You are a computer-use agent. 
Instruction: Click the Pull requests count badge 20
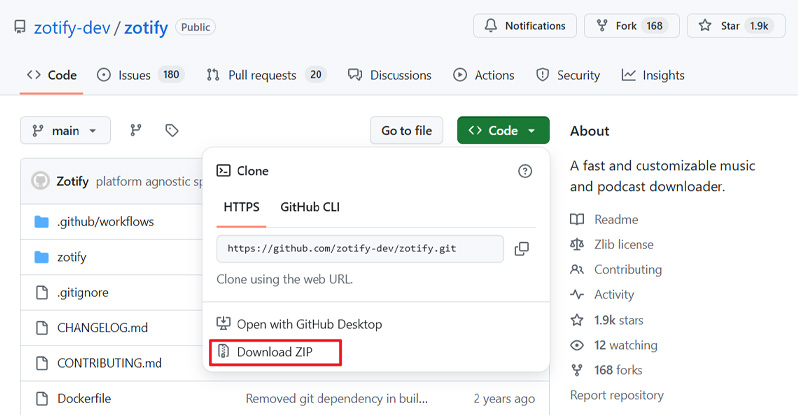[x=316, y=75]
